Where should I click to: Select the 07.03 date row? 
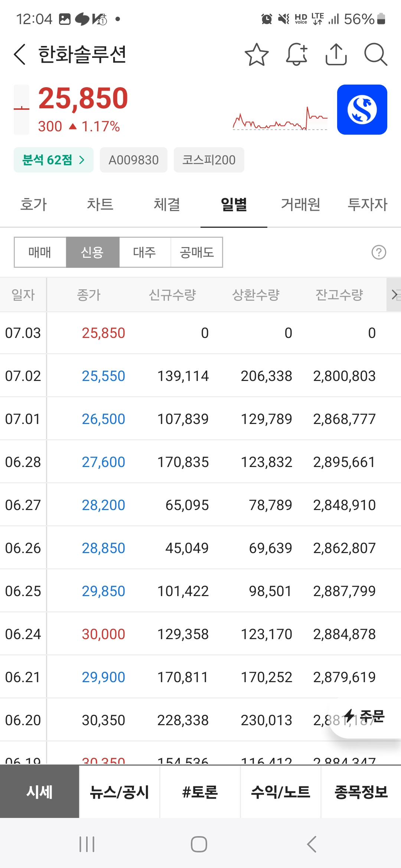tap(200, 333)
